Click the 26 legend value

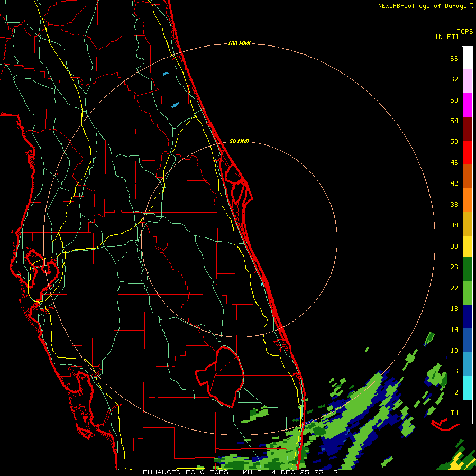[x=454, y=267]
